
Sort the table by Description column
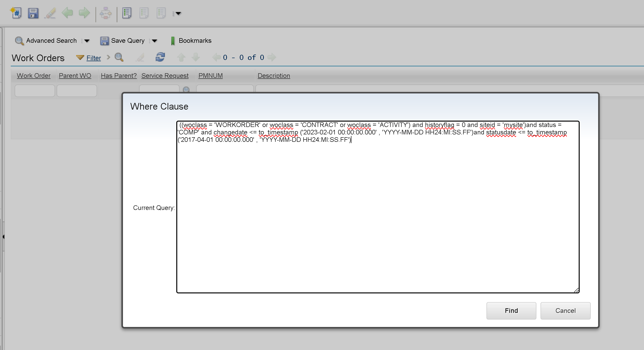point(274,76)
